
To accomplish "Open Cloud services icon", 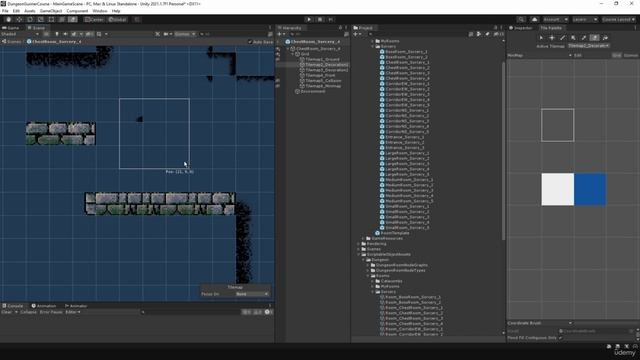I will pyautogui.click(x=534, y=20).
